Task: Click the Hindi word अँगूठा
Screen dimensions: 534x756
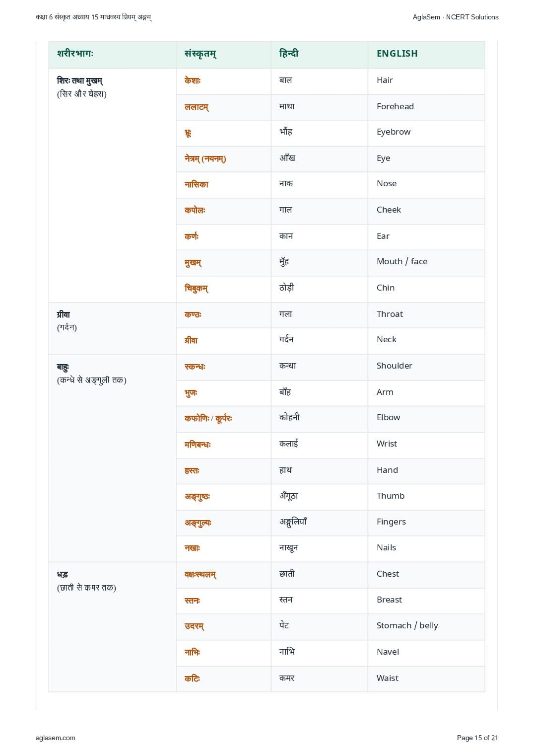Action: [289, 495]
